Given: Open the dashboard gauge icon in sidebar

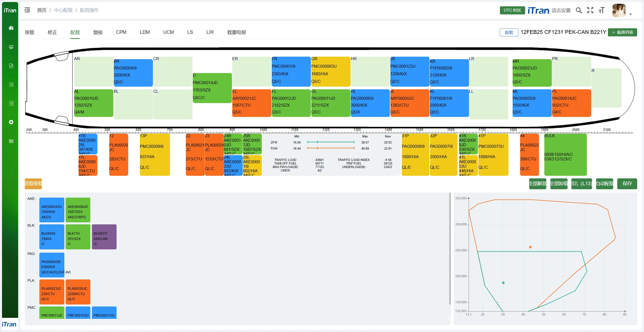Looking at the screenshot, I should pyautogui.click(x=11, y=28).
